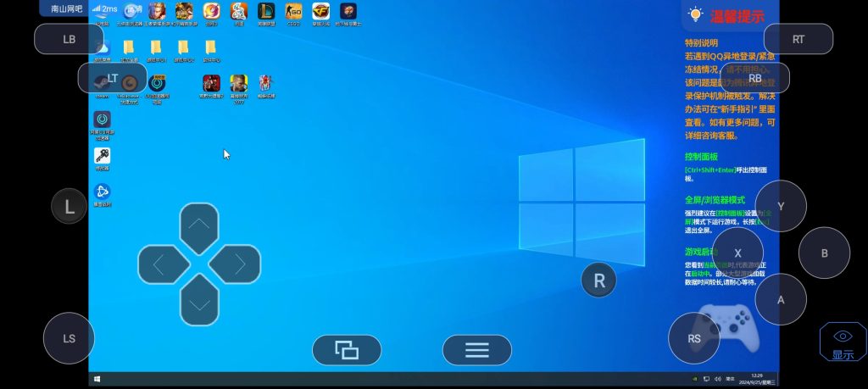Tap the LB shoulder button
The height and width of the screenshot is (389, 868).
[x=70, y=39]
